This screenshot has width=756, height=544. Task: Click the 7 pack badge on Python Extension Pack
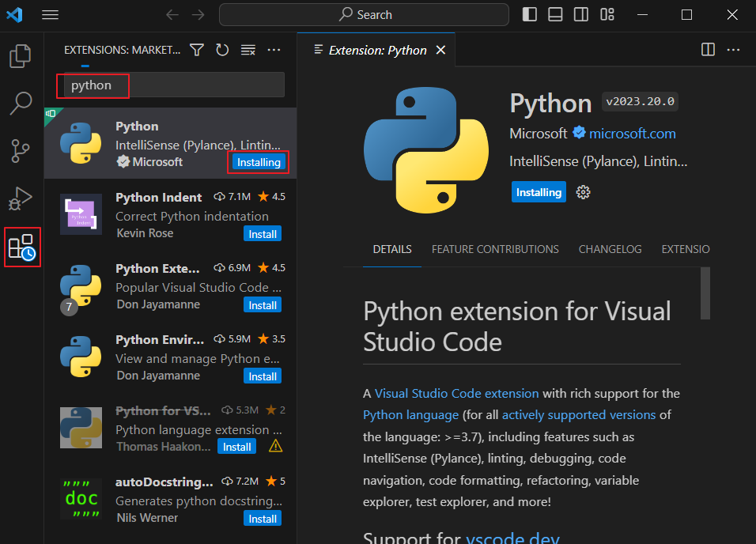pyautogui.click(x=69, y=308)
